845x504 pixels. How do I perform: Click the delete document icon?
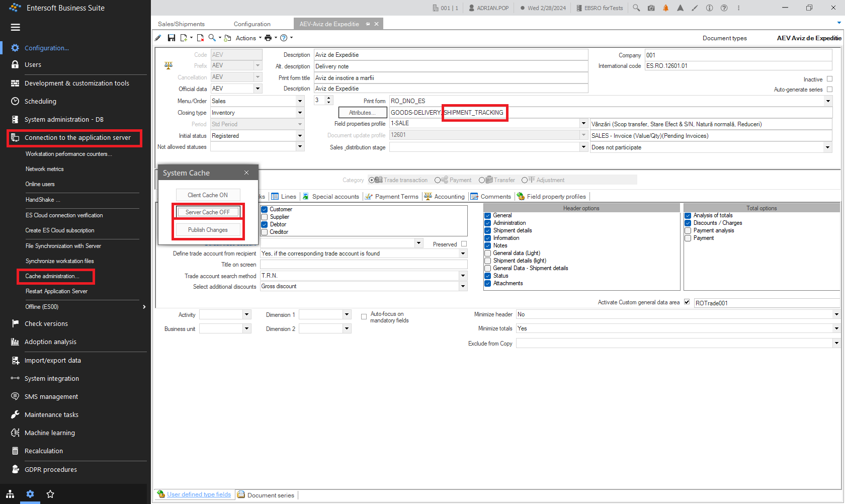pos(200,38)
